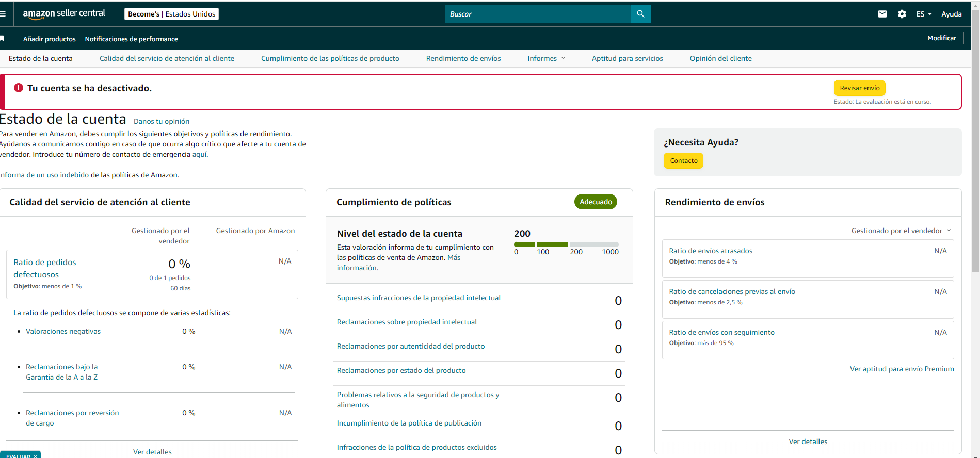Click the bookmark flag icon
Image resolution: width=980 pixels, height=458 pixels.
(2, 39)
